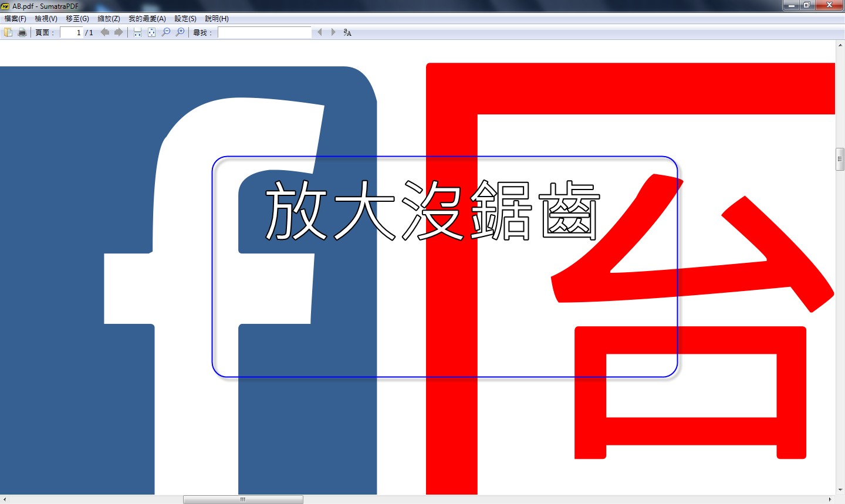The image size is (845, 504).
Task: Go to next page arrow icon
Action: click(x=119, y=32)
